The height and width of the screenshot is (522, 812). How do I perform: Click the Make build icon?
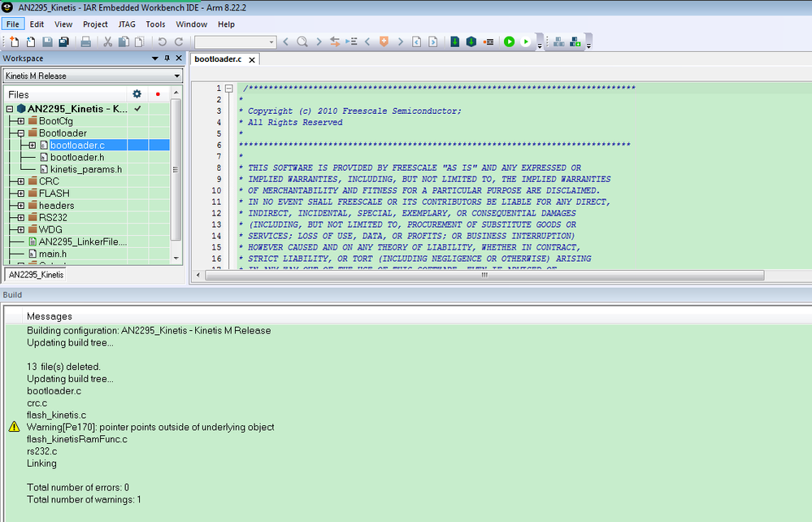coord(471,42)
